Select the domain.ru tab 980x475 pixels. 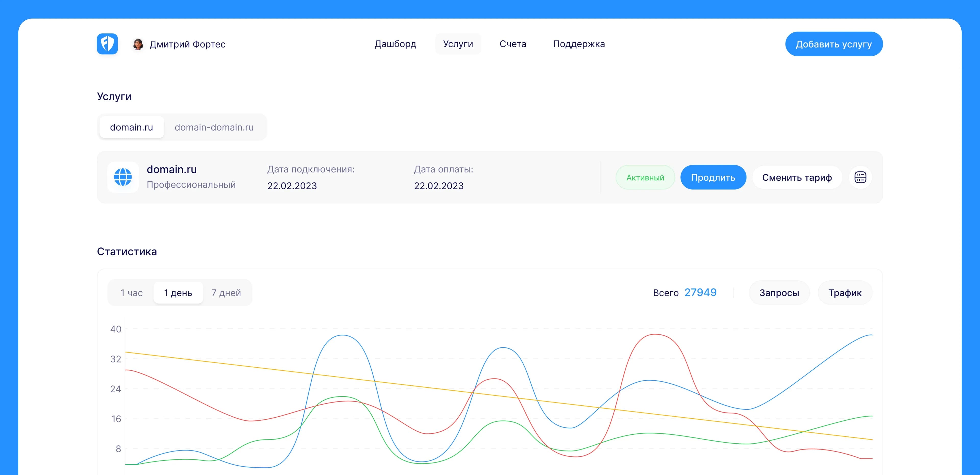[131, 127]
